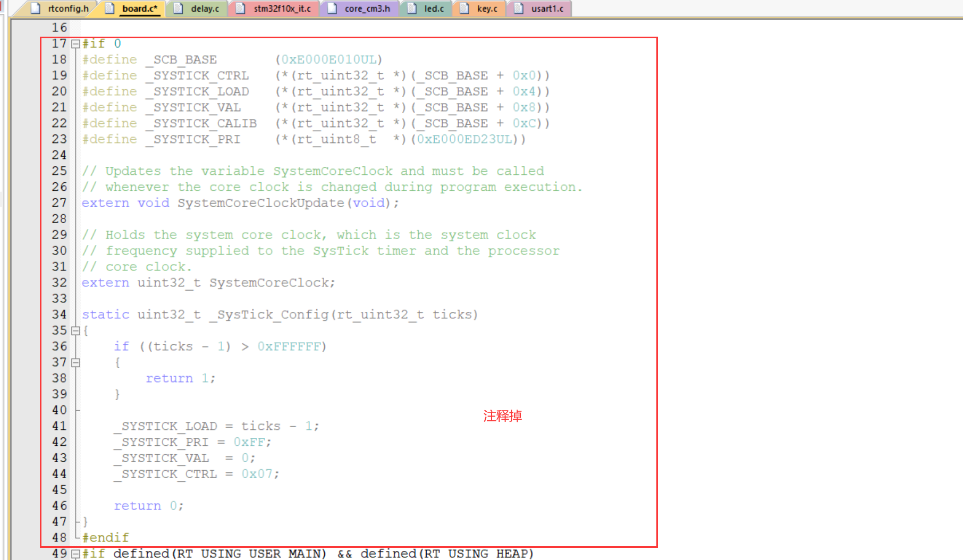Open the core_cm3.h tab
Image resolution: width=963 pixels, height=560 pixels.
[x=359, y=9]
